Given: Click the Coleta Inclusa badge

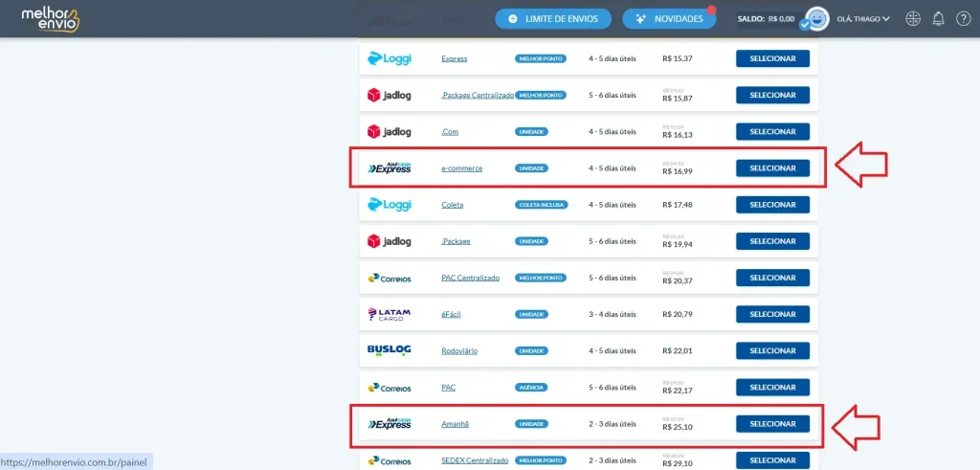Looking at the screenshot, I should [x=542, y=205].
